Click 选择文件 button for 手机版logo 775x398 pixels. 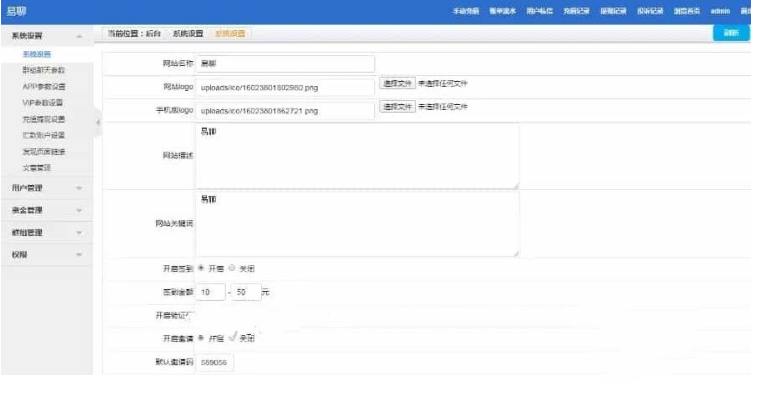(397, 106)
